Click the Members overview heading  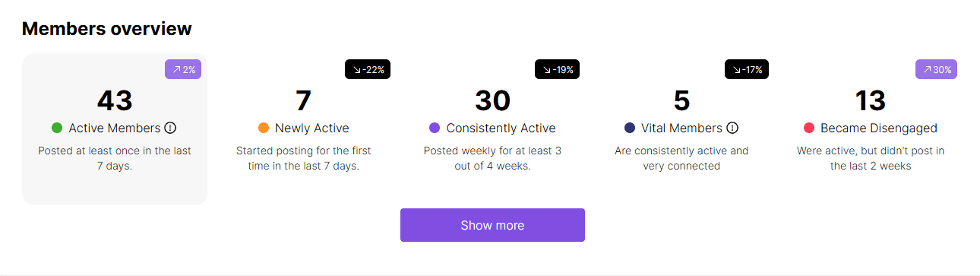(x=107, y=29)
